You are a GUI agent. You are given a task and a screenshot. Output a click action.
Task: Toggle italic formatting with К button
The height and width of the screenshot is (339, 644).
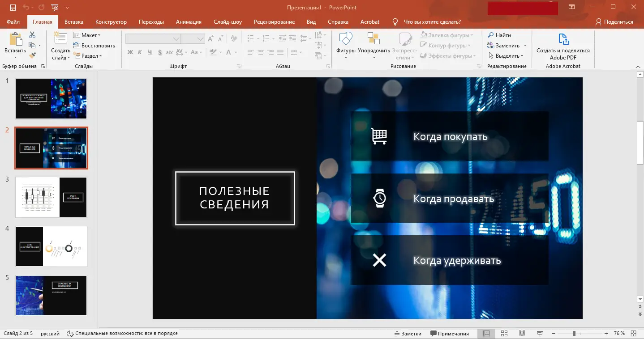pos(139,52)
